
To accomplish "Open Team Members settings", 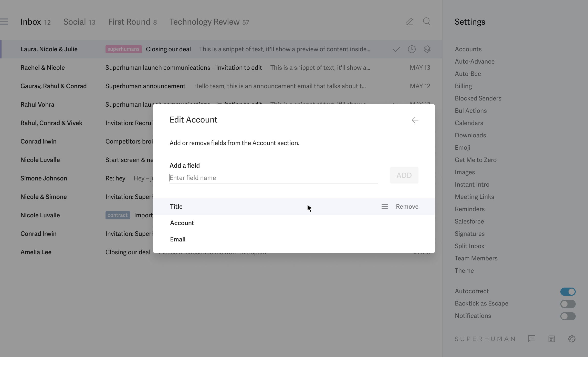I will [x=476, y=258].
